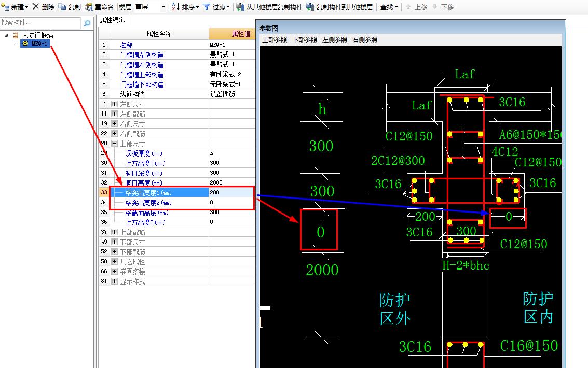Click the 搜索构件 search field

[40, 23]
